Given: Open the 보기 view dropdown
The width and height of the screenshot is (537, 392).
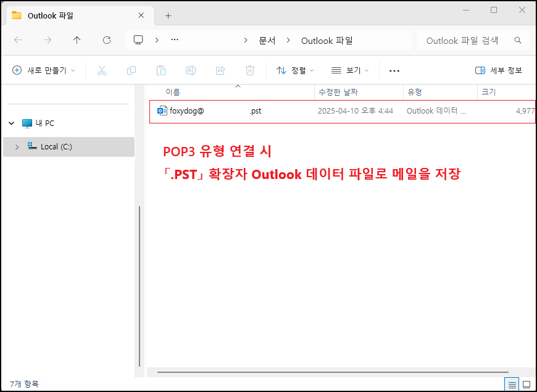Looking at the screenshot, I should click(x=349, y=70).
